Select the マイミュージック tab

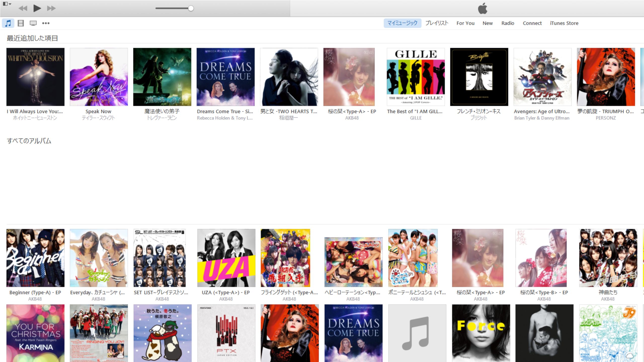point(402,23)
